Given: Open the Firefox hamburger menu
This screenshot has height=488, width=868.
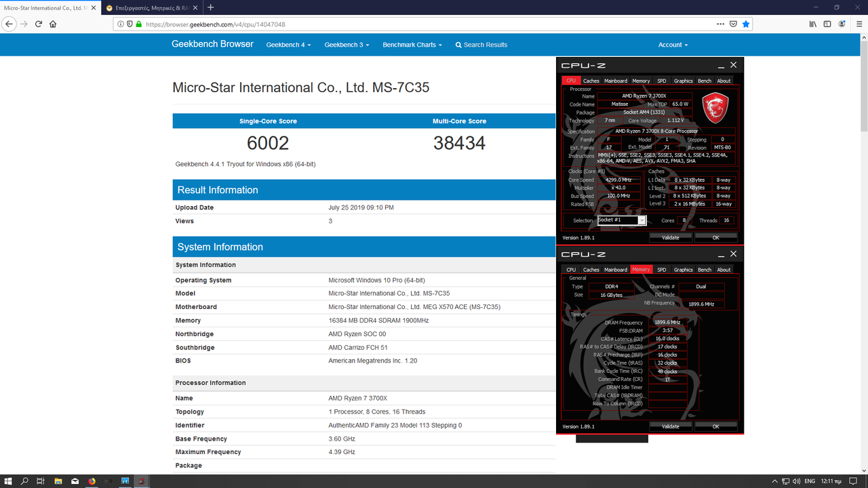Looking at the screenshot, I should (859, 24).
